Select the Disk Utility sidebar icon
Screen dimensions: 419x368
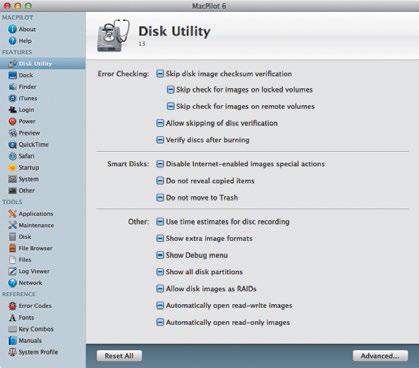coord(12,64)
